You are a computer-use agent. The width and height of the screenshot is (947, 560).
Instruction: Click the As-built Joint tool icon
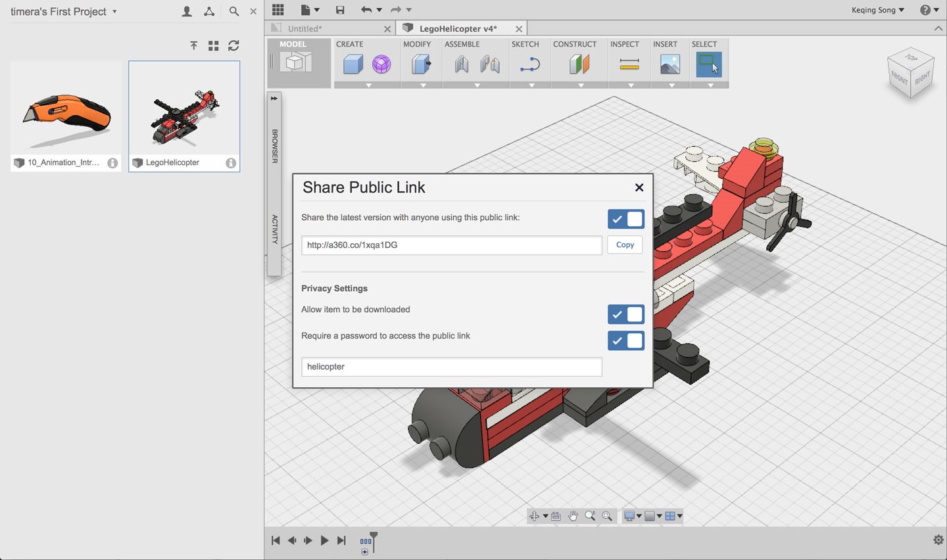(490, 64)
